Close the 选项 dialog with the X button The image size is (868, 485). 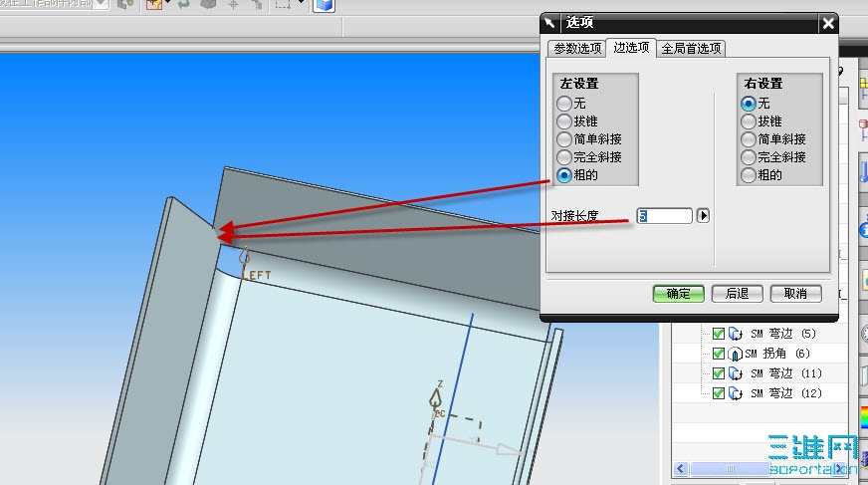(x=828, y=23)
